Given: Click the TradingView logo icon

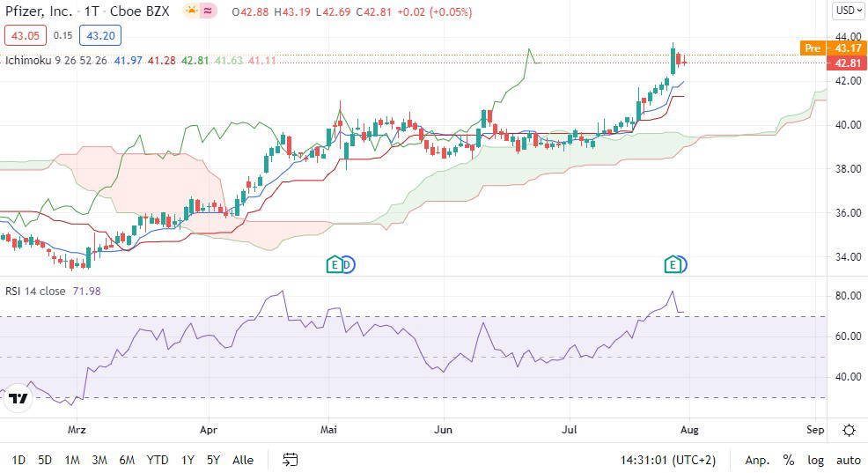Looking at the screenshot, I should [x=18, y=399].
